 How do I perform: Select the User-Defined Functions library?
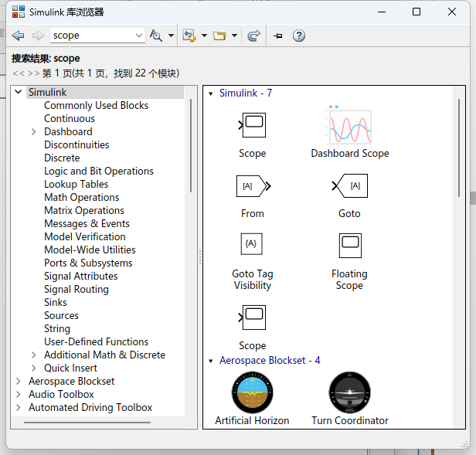point(97,341)
